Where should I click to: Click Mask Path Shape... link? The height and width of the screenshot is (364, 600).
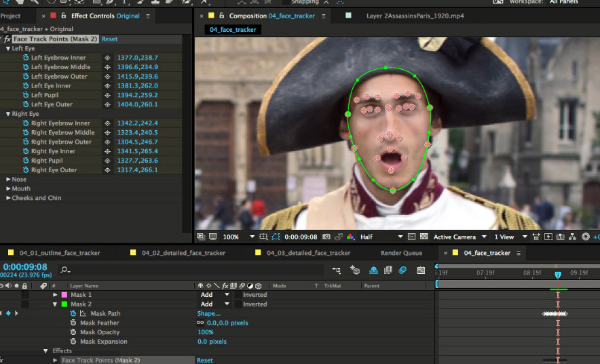pyautogui.click(x=208, y=314)
